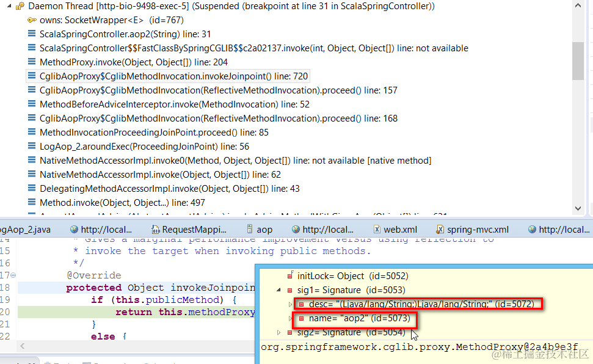Select stack frame ScalaSpringController.aop2(String) line: 31
This screenshot has width=593, height=364.
click(x=125, y=34)
